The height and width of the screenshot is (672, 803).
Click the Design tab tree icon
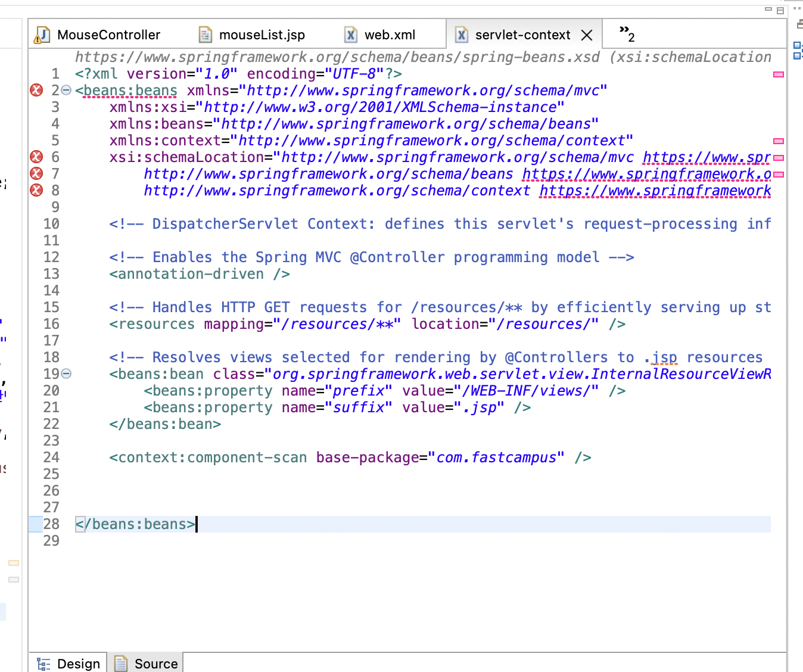[x=43, y=664]
